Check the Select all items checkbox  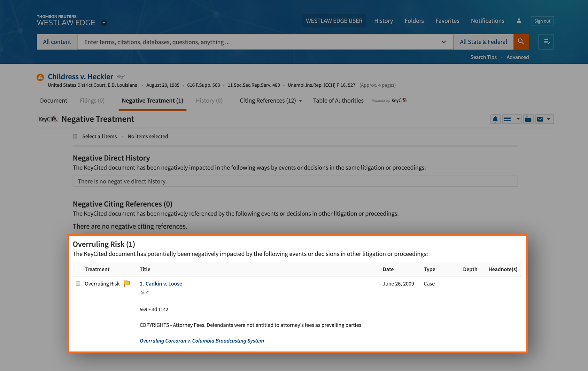click(75, 136)
